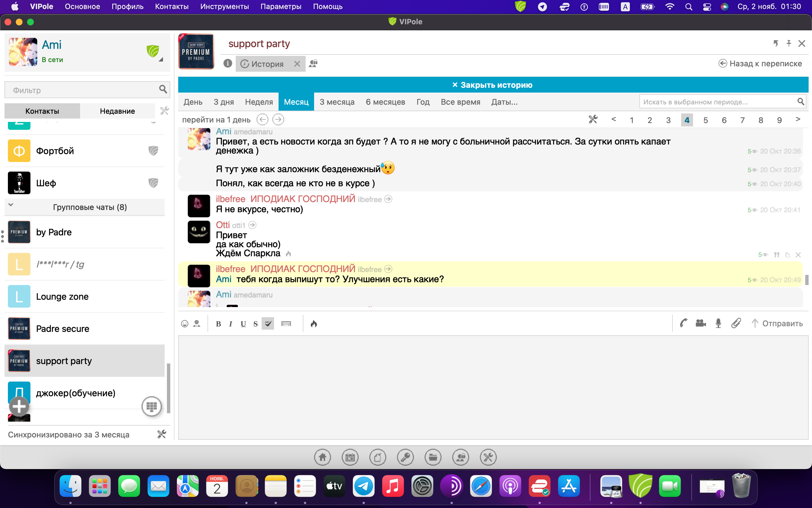Screen dimensions: 812x508
Task: Go to next history pages arrow
Action: pyautogui.click(x=798, y=119)
